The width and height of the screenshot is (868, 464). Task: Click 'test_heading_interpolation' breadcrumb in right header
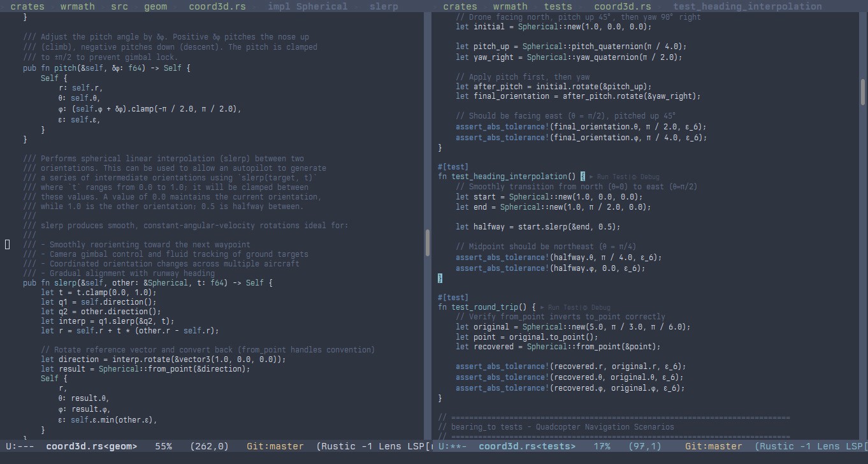pyautogui.click(x=747, y=6)
